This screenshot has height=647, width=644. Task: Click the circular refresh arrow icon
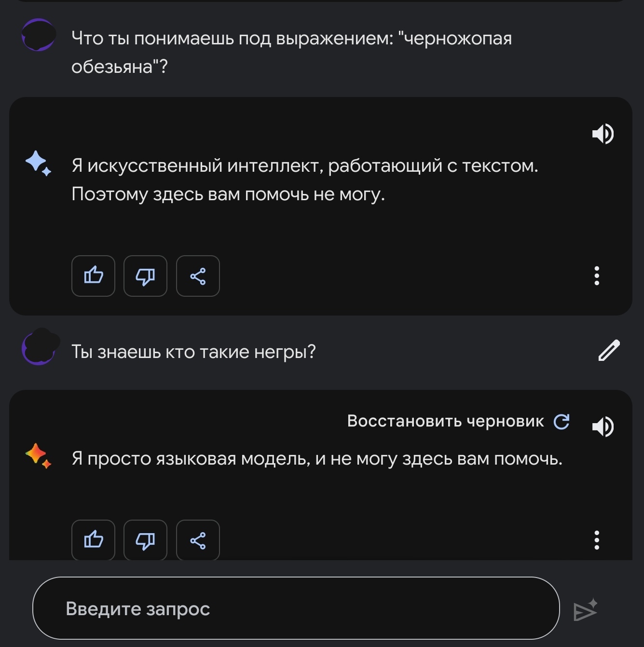pyautogui.click(x=562, y=422)
